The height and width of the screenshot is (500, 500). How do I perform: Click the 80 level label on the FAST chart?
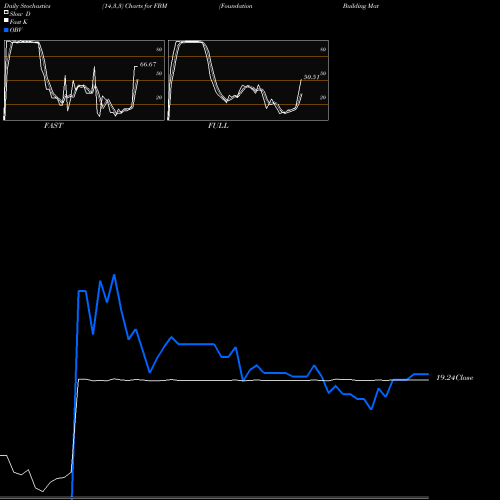point(159,49)
